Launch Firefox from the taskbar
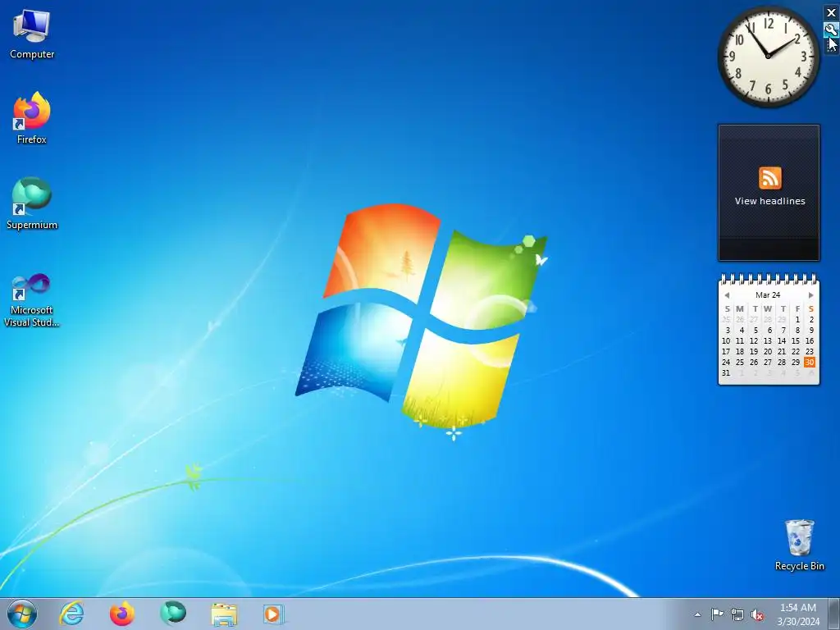Screen dimensions: 840x630 click(122, 614)
